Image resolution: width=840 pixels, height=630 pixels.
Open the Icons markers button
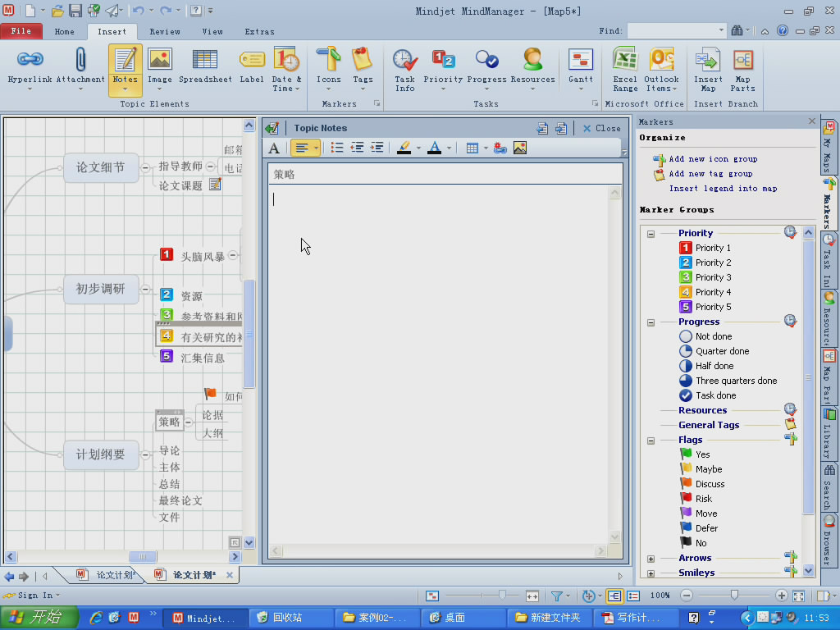[328, 69]
